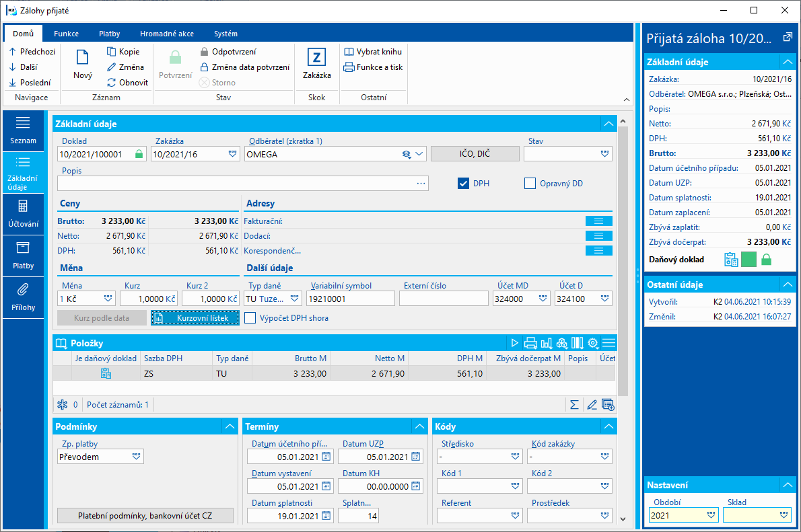Image resolution: width=801 pixels, height=532 pixels.
Task: Click the IČO, DIČ button
Action: (475, 153)
